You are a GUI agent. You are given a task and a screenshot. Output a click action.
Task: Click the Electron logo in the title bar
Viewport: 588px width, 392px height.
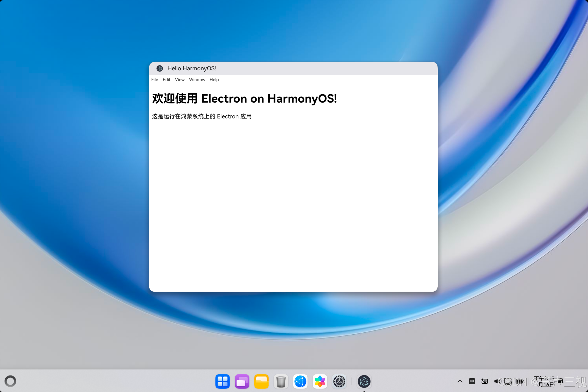pyautogui.click(x=159, y=68)
